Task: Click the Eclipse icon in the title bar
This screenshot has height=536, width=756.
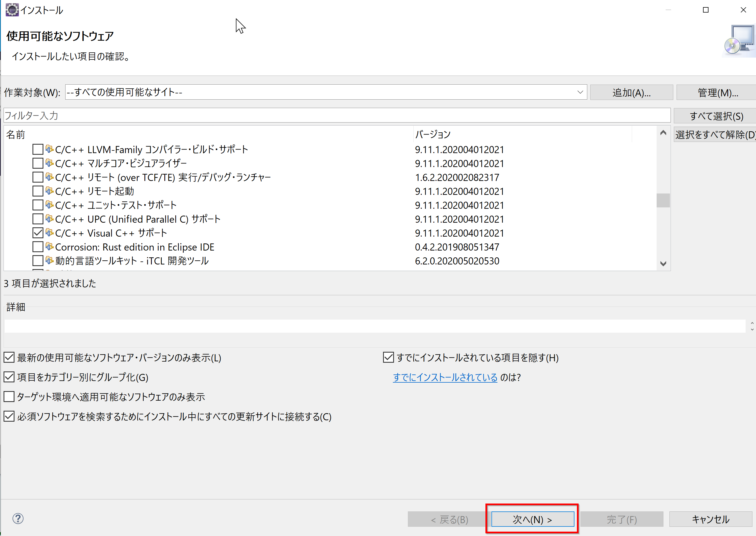Action: pos(12,10)
